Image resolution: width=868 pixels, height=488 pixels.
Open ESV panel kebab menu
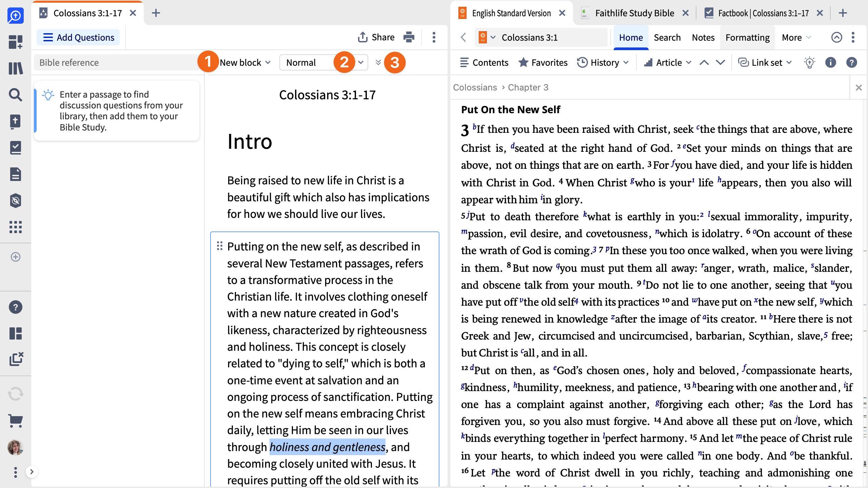click(x=853, y=37)
